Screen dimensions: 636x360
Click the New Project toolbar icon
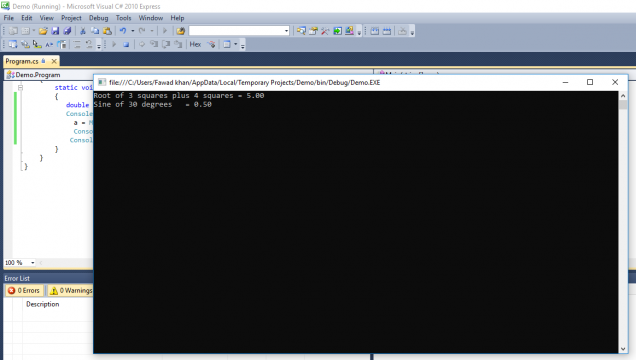tap(13, 31)
